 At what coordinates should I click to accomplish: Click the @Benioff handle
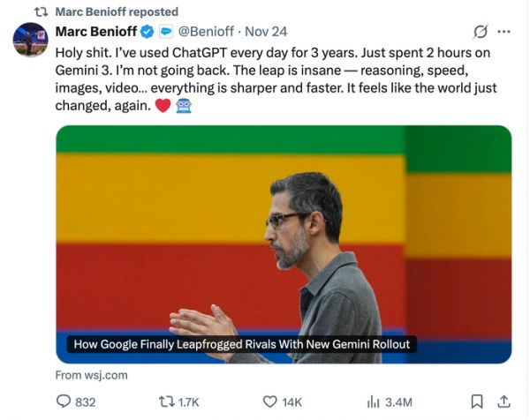pos(206,32)
